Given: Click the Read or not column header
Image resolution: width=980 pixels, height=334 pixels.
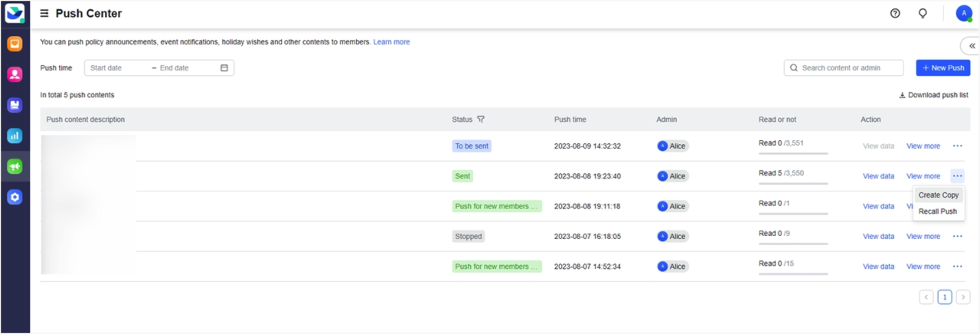Looking at the screenshot, I should click(x=777, y=120).
